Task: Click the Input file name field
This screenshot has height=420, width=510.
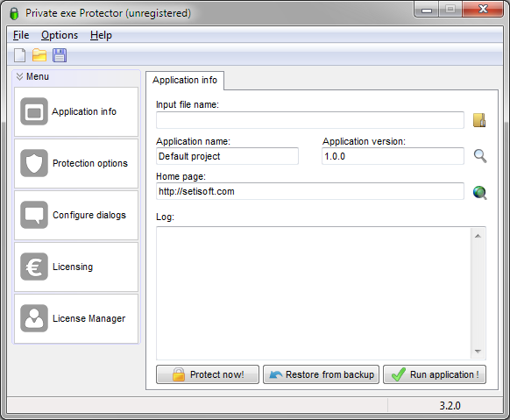Action: coord(310,120)
